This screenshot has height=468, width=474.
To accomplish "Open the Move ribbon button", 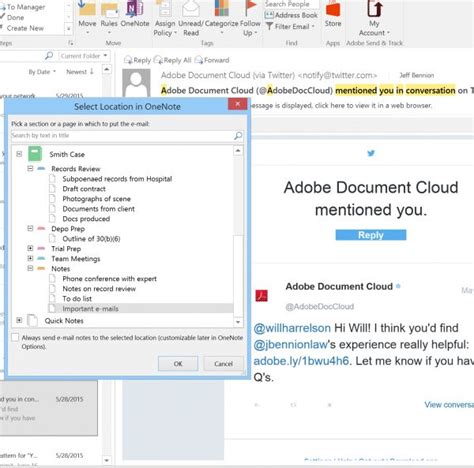I will point(87,17).
